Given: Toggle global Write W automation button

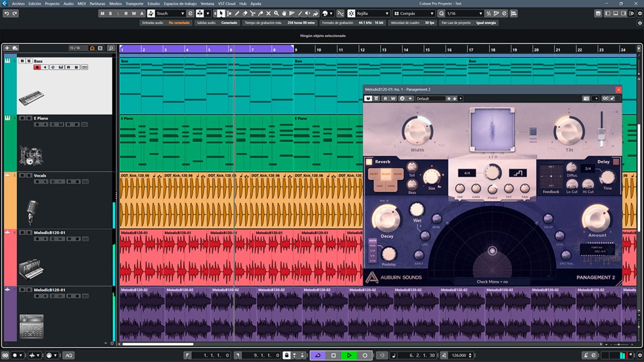Looking at the screenshot, I should coord(134,13).
